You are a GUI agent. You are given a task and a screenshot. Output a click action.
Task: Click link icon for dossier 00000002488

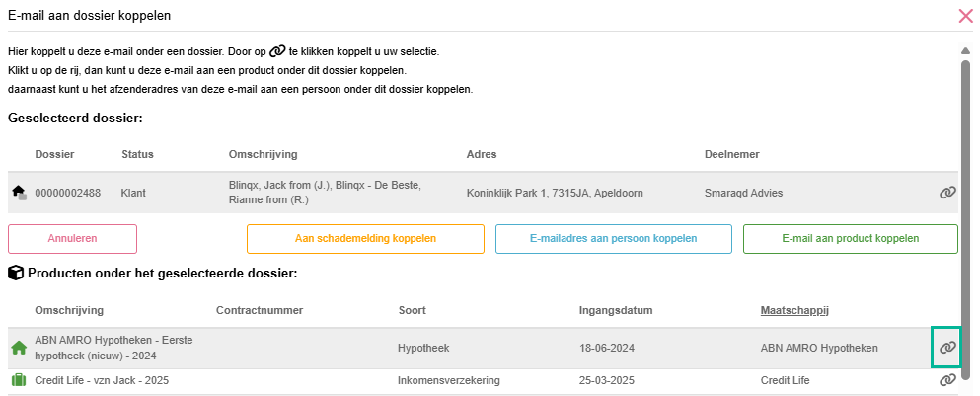pyautogui.click(x=947, y=193)
